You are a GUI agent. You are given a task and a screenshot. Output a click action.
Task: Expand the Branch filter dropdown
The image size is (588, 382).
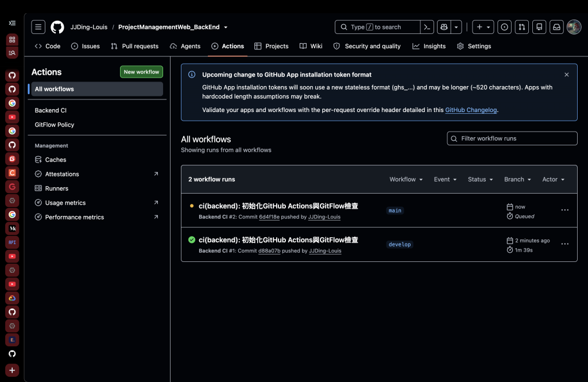pyautogui.click(x=517, y=179)
